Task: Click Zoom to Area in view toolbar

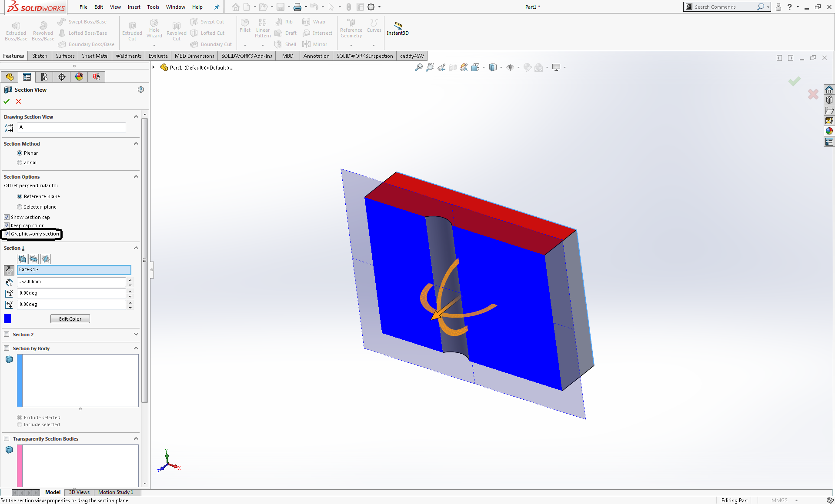Action: pos(430,67)
